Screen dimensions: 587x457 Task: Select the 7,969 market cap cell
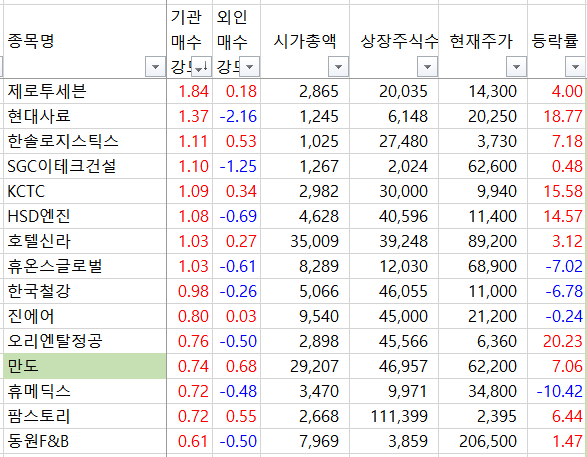click(x=305, y=441)
